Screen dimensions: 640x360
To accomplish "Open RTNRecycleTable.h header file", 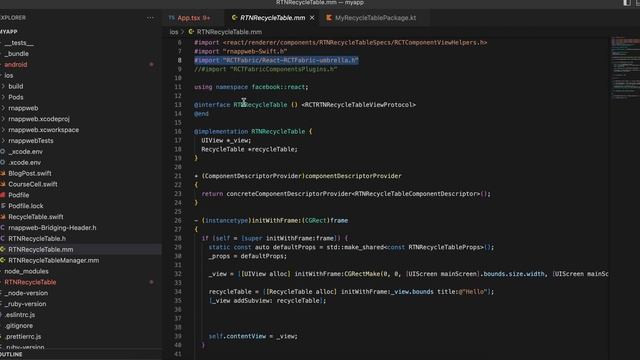I will pyautogui.click(x=37, y=239).
